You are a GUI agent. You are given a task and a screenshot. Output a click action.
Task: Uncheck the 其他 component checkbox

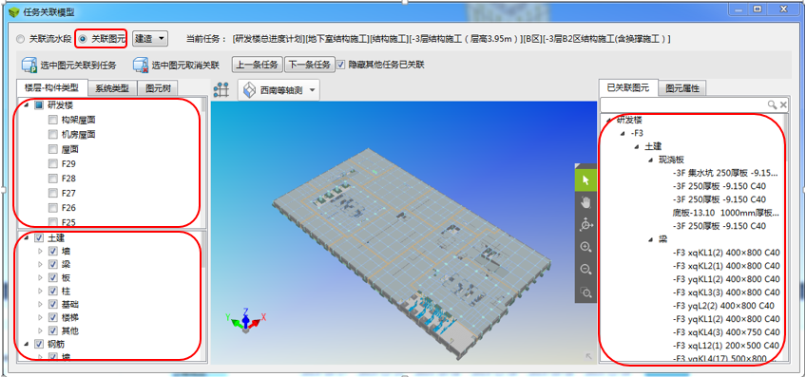click(52, 331)
